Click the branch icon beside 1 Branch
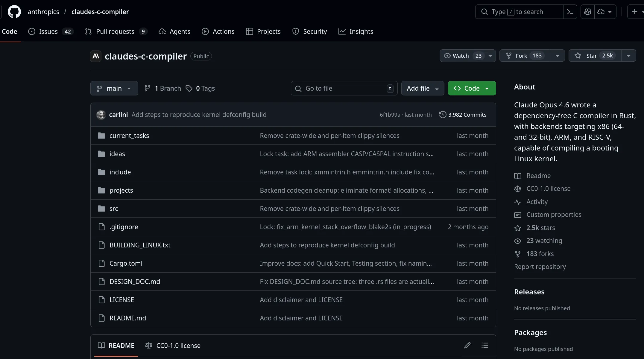Image resolution: width=644 pixels, height=359 pixels. 147,88
